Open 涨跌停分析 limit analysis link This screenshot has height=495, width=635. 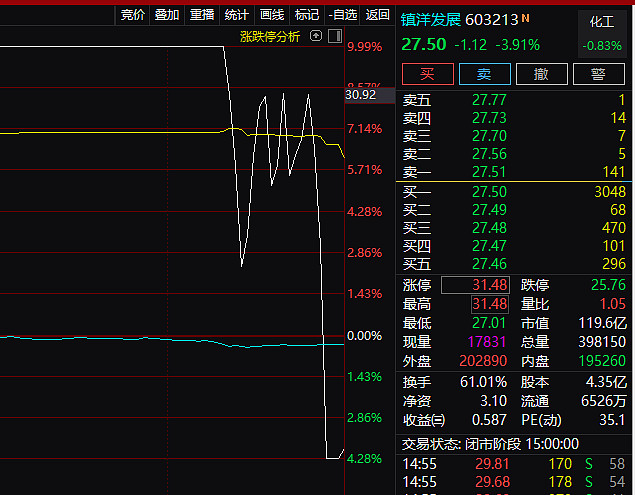pos(270,37)
